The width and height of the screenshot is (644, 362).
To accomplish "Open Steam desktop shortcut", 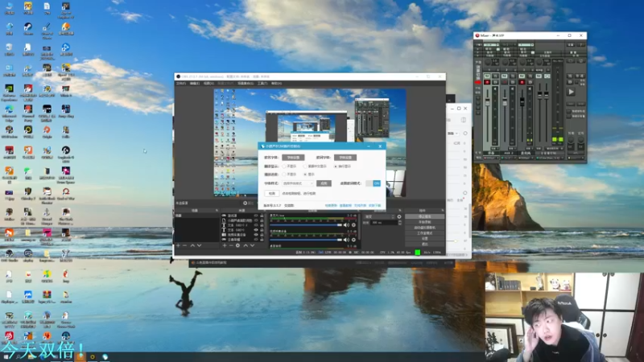I will click(x=28, y=30).
